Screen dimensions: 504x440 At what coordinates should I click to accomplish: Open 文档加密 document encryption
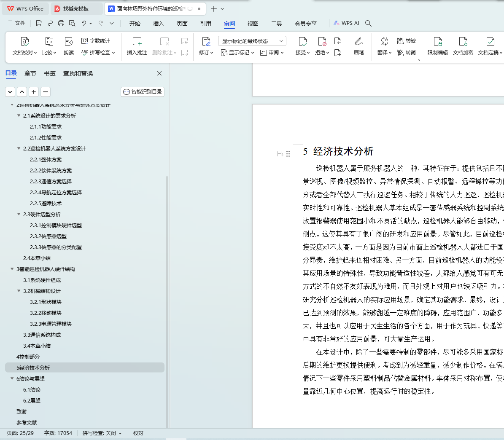[x=463, y=46]
